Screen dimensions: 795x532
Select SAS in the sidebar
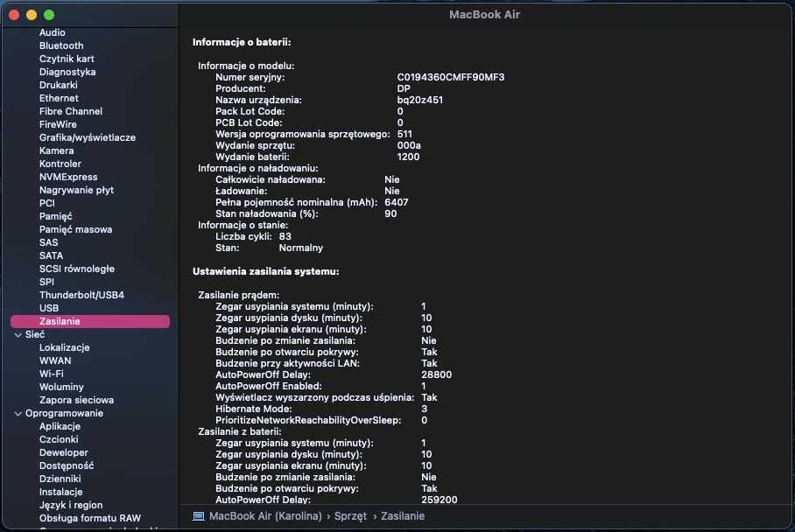coord(49,242)
